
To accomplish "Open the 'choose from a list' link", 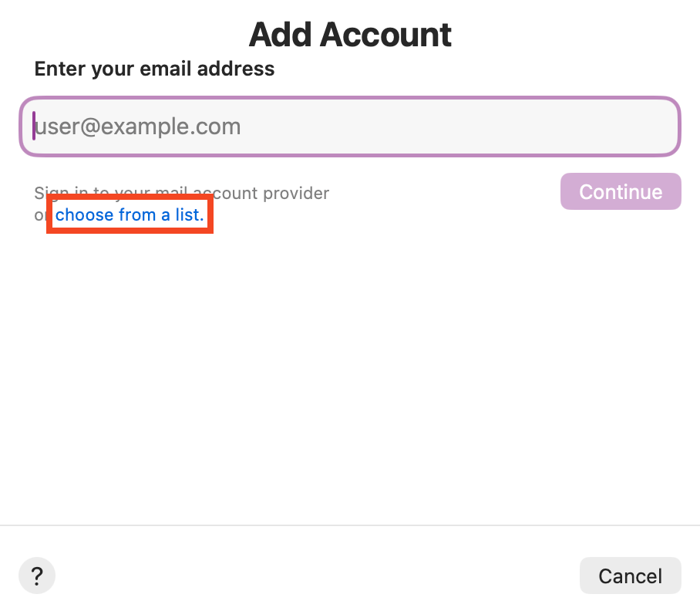I will click(x=130, y=215).
